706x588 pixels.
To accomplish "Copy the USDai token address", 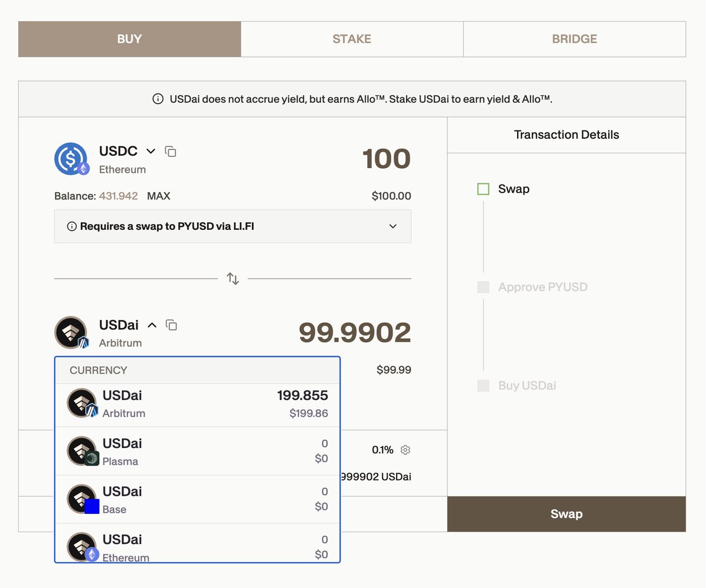I will pyautogui.click(x=172, y=325).
